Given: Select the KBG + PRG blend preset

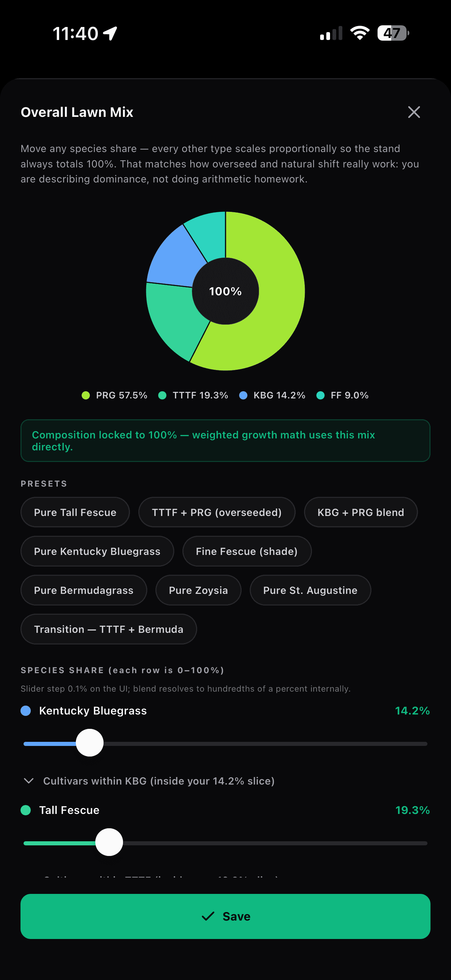Looking at the screenshot, I should [361, 512].
